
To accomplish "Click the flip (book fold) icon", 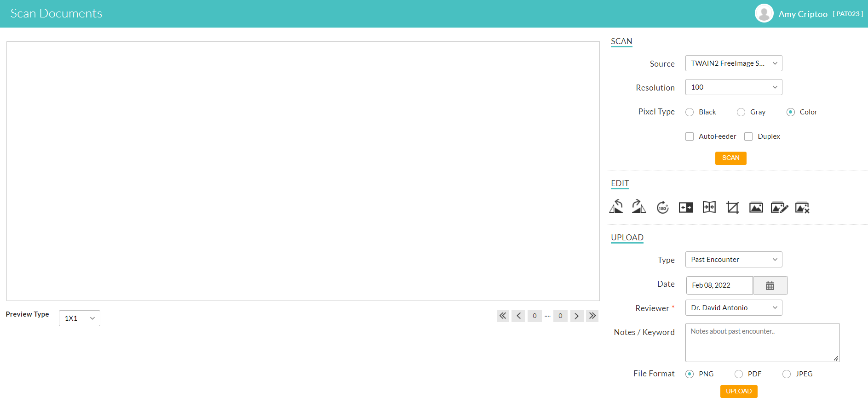I will [709, 208].
